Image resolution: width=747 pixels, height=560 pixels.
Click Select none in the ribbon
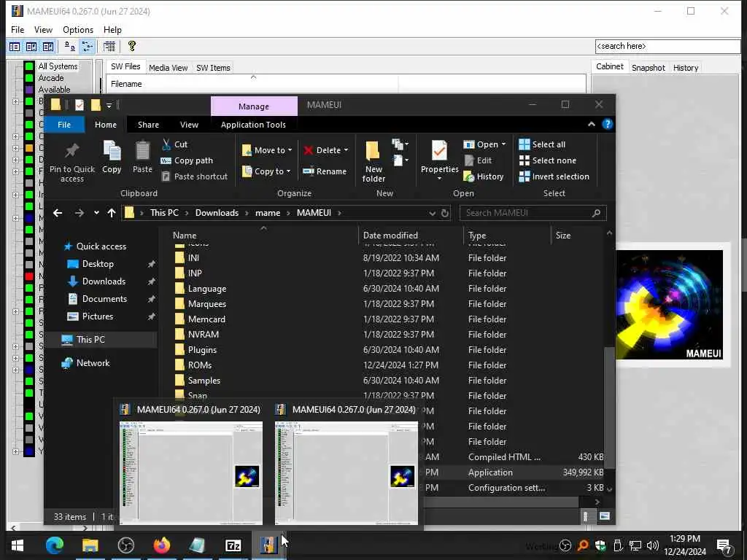tap(548, 160)
